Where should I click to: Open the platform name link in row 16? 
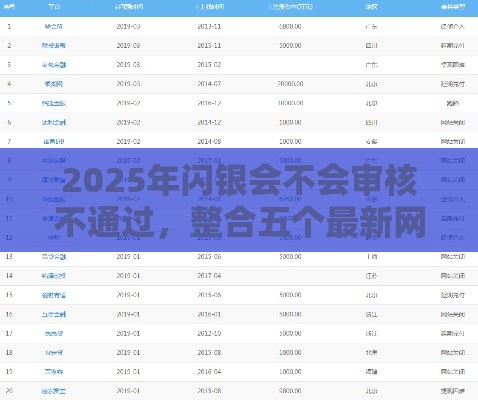54,314
